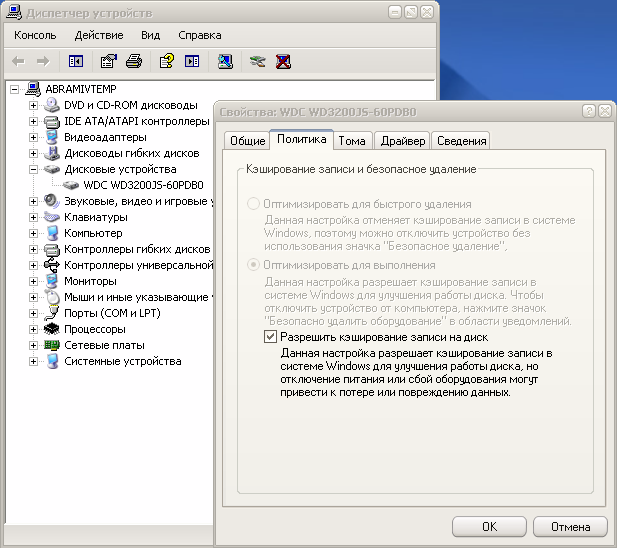617x548 pixels.
Task: Expand Контроллеры гибких дисков node
Action: point(33,249)
